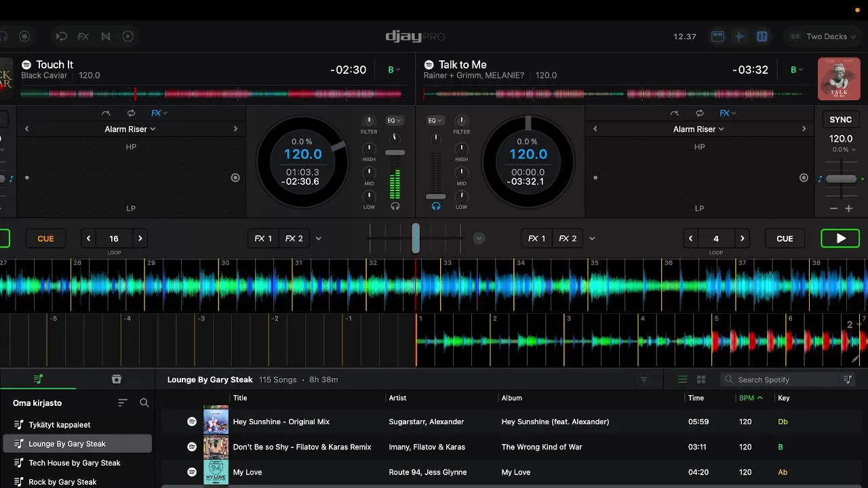Toggle the waveform view icon
The height and width of the screenshot is (488, 868).
pyautogui.click(x=740, y=37)
